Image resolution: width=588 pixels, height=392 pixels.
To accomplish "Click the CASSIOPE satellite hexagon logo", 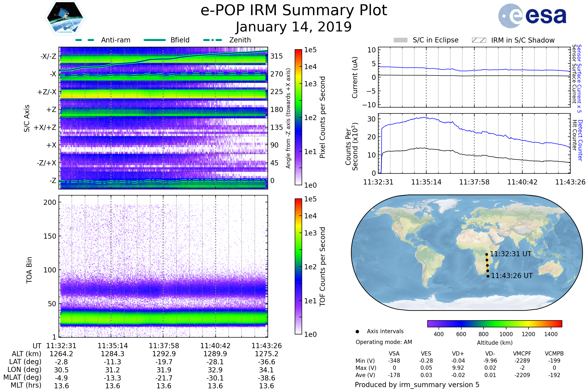I will 65,18.
